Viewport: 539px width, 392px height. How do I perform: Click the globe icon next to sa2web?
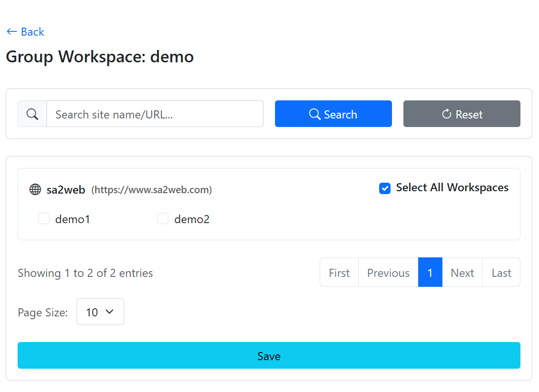point(35,189)
